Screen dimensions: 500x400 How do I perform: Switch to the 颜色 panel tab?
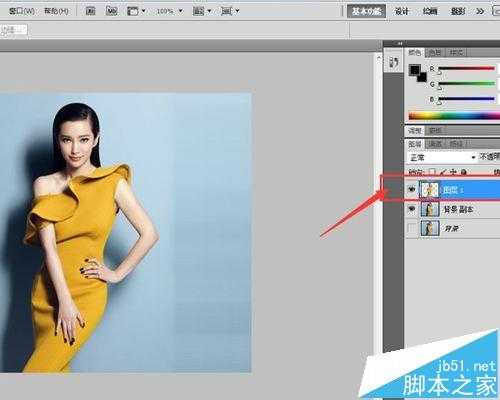[415, 53]
